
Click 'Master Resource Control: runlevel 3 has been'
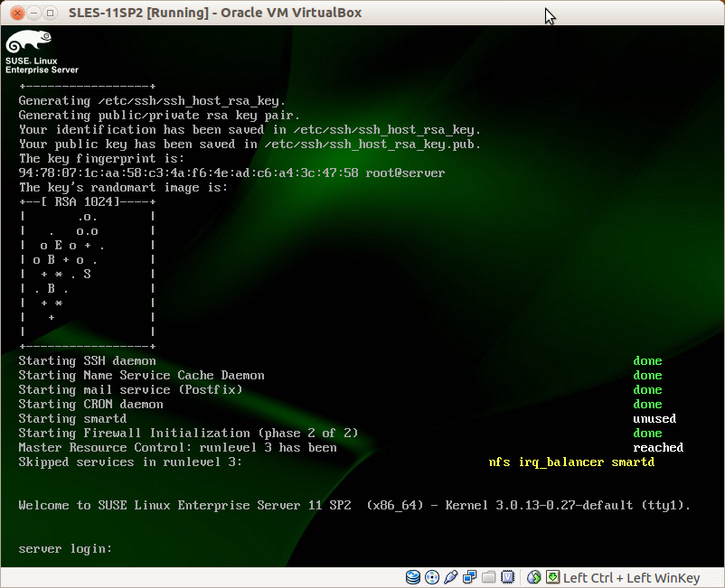pos(177,448)
